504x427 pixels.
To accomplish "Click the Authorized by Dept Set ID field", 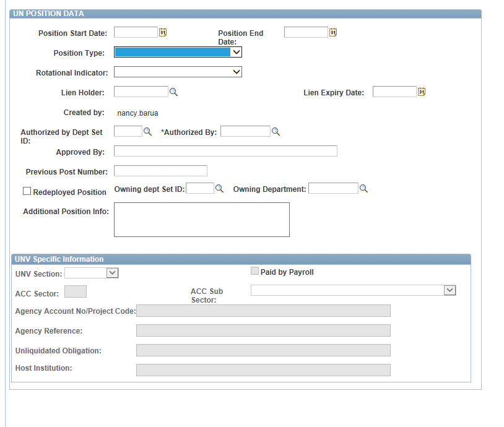I will 128,131.
